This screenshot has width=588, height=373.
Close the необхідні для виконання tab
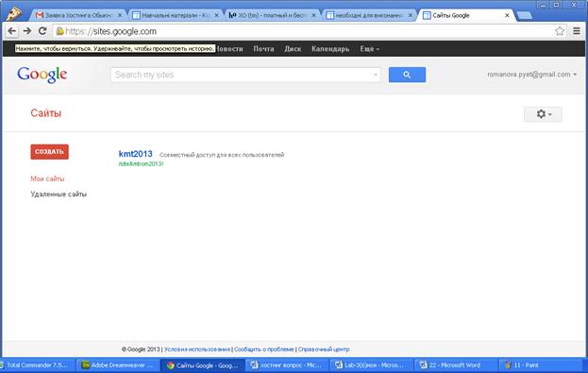pyautogui.click(x=411, y=15)
